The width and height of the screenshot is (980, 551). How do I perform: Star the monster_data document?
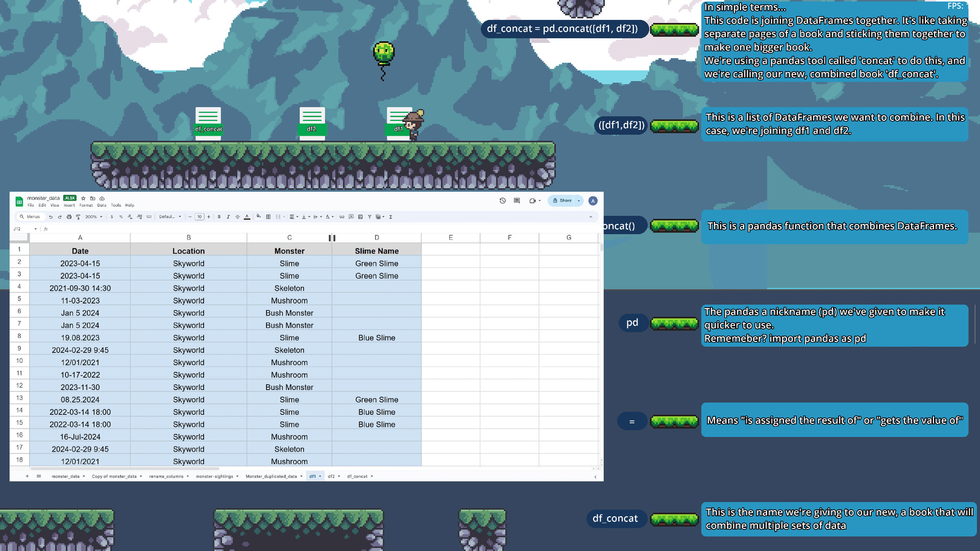83,198
